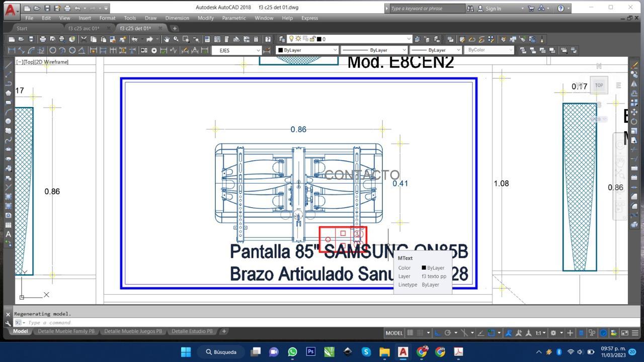Toggle polar tracking in status bar
The height and width of the screenshot is (362, 644).
coord(447,333)
